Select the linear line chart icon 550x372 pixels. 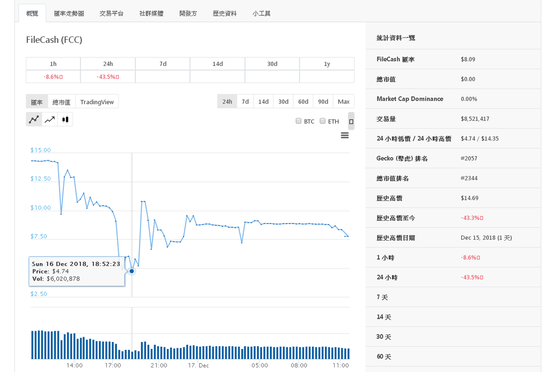click(34, 120)
